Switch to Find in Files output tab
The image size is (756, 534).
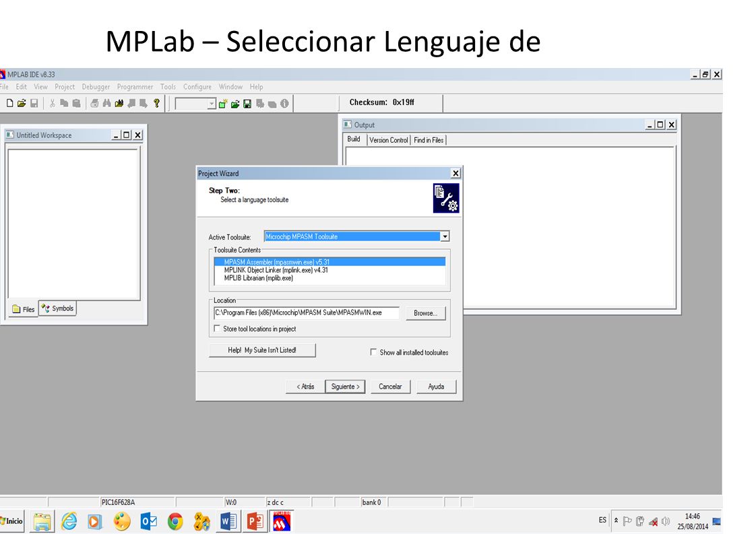pyautogui.click(x=429, y=140)
